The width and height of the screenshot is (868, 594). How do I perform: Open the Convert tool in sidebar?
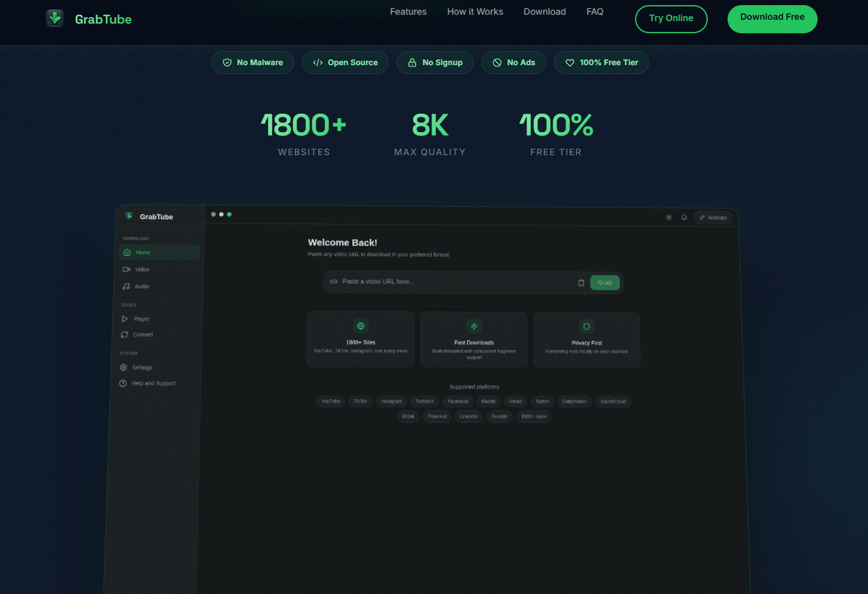point(142,335)
